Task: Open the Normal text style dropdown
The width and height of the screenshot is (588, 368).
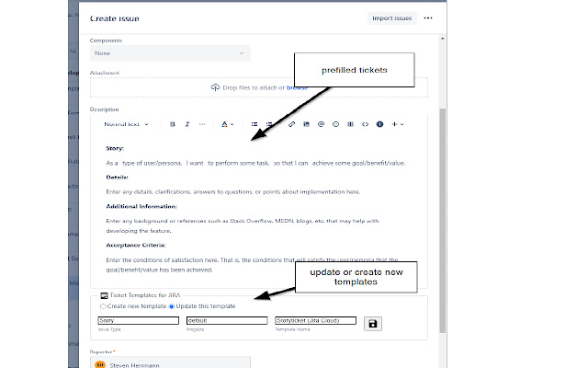Action: coord(126,124)
